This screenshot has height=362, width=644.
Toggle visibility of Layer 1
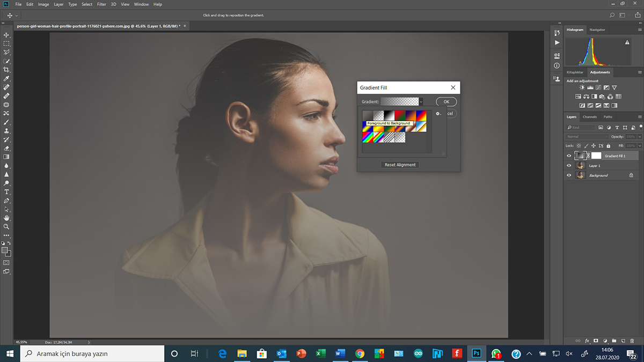[x=569, y=166]
